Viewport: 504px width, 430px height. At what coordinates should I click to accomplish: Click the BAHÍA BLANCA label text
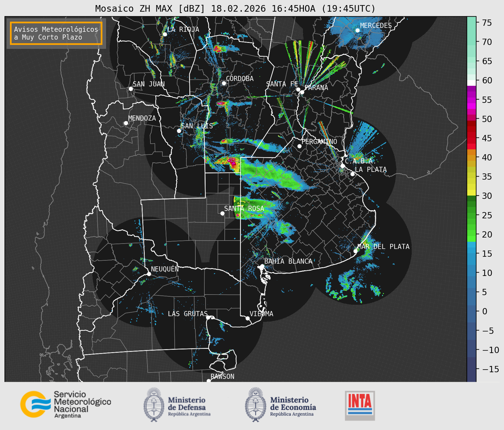coord(288,261)
